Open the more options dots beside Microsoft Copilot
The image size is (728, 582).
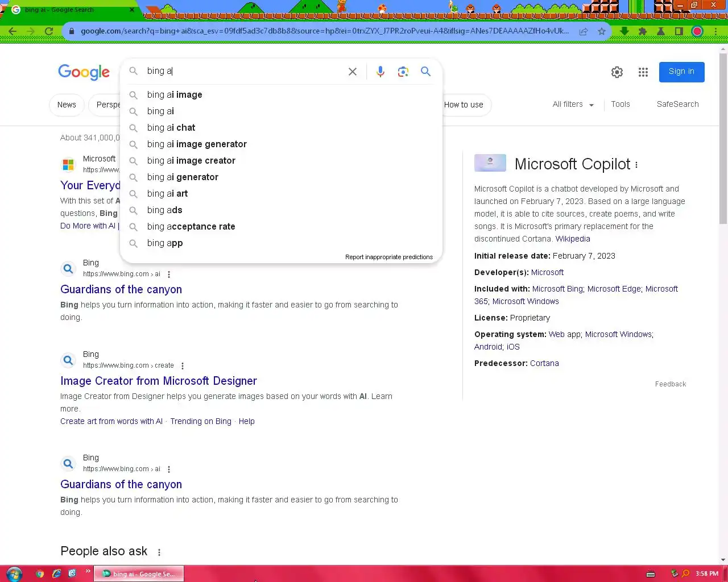(636, 165)
